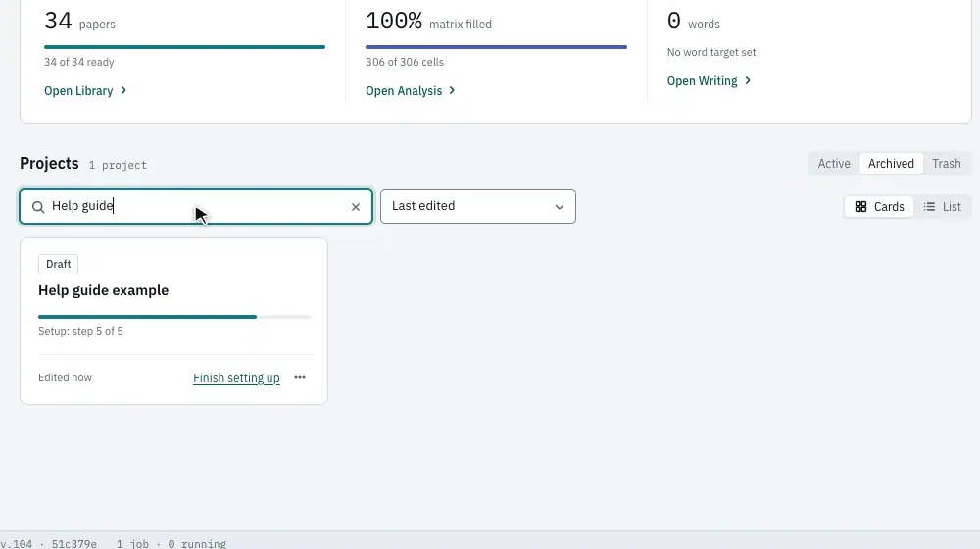Click the List view icon
980x549 pixels.
click(929, 206)
